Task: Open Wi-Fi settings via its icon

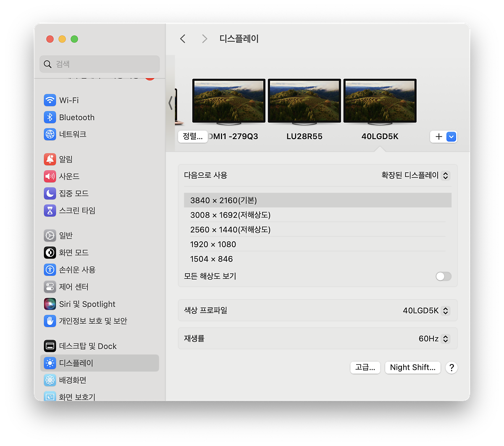Action: click(50, 100)
